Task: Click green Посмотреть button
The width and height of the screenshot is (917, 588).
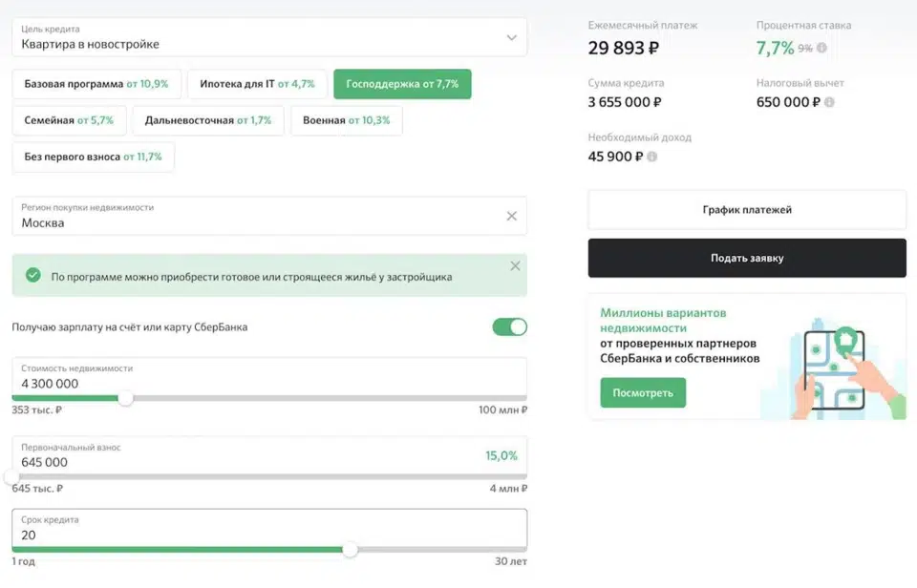Action: (x=643, y=392)
